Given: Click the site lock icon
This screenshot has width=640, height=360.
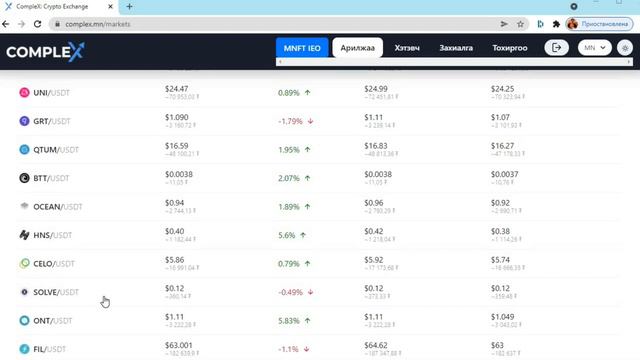Looking at the screenshot, I should [58, 24].
